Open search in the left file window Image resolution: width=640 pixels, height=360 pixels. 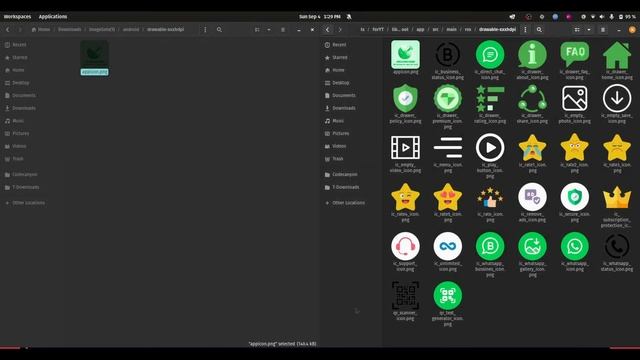click(x=219, y=30)
